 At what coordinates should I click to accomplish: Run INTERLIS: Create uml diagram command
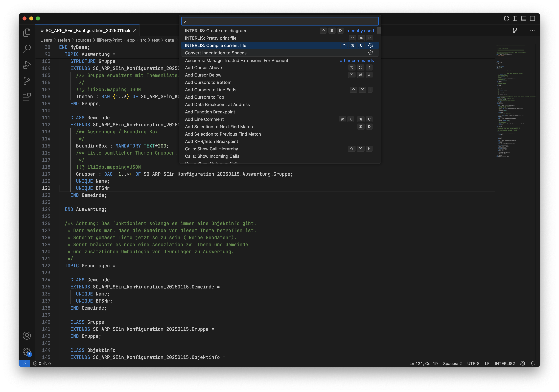[280, 31]
